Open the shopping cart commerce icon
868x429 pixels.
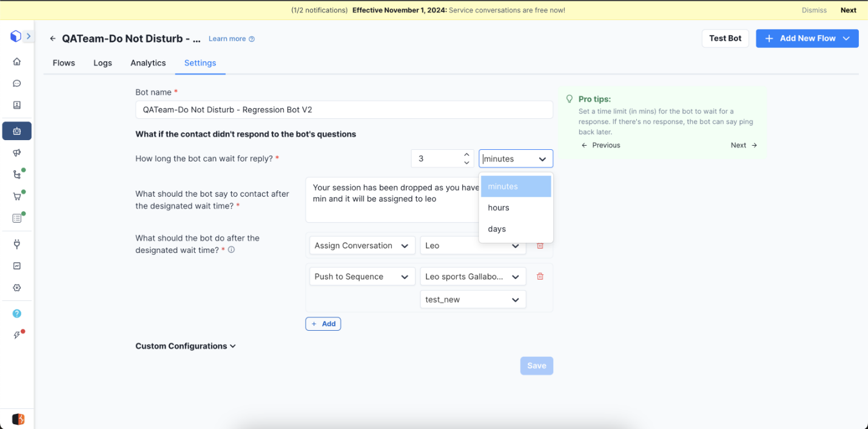(17, 196)
